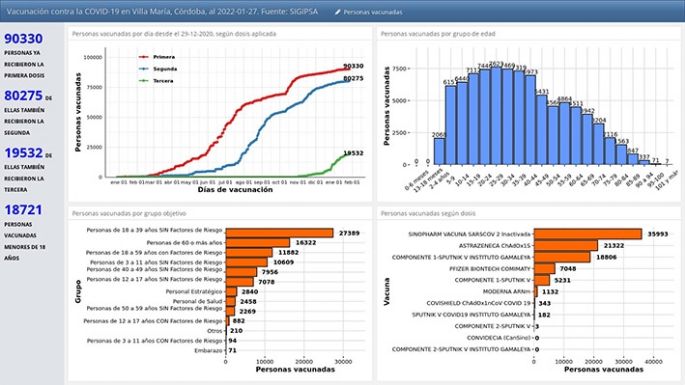This screenshot has height=385, width=685.
Task: Select the 80275 second dose counter
Action: tap(24, 96)
